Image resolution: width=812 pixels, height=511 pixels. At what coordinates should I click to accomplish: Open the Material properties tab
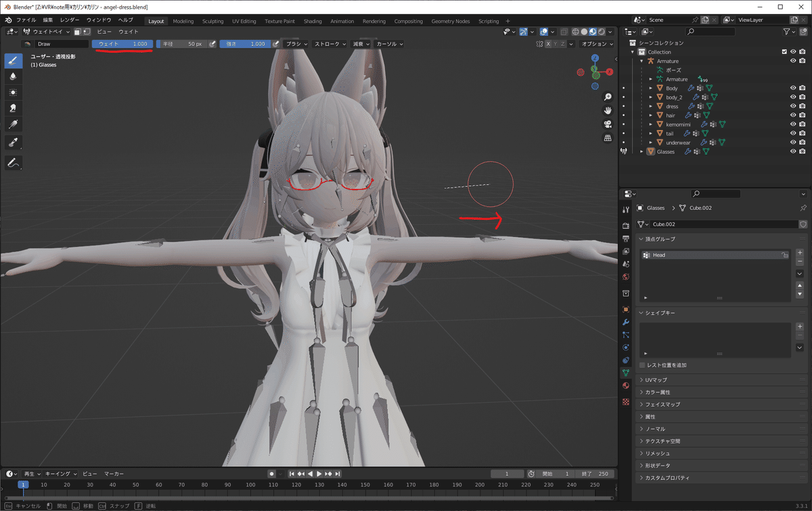(x=626, y=385)
